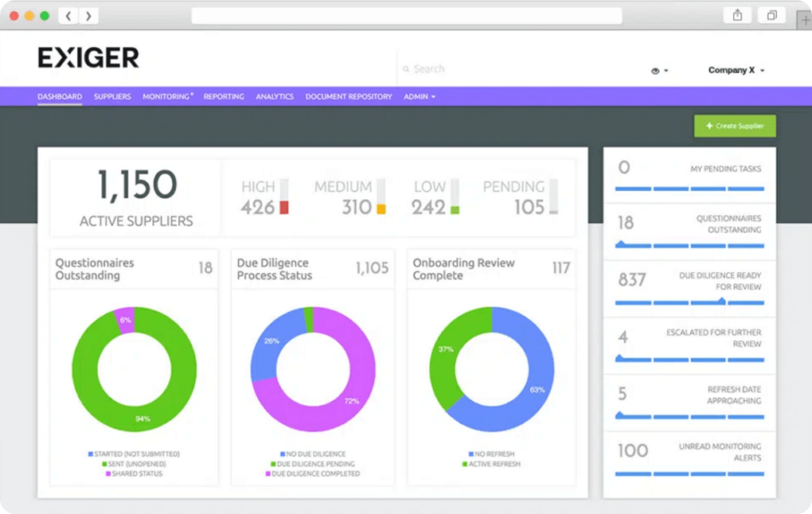Viewport: 812px width, 514px height.
Task: Click the 6% purple segment of questionnaire donut
Action: (x=124, y=320)
